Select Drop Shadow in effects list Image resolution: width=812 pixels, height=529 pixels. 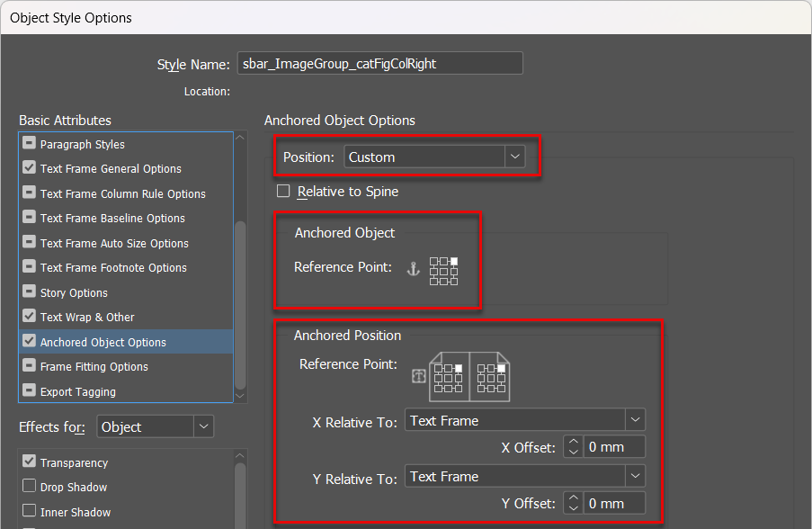coord(126,487)
